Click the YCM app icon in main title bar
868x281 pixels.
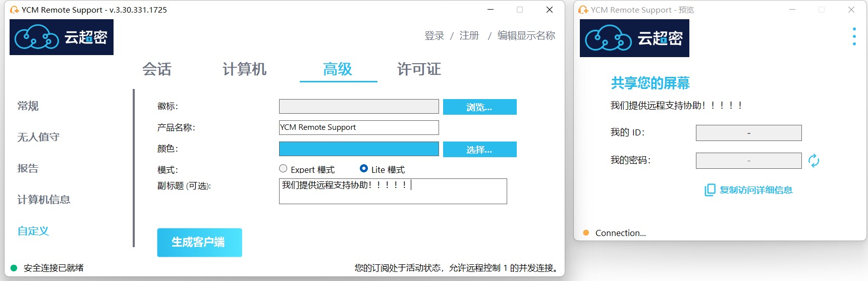[14, 10]
